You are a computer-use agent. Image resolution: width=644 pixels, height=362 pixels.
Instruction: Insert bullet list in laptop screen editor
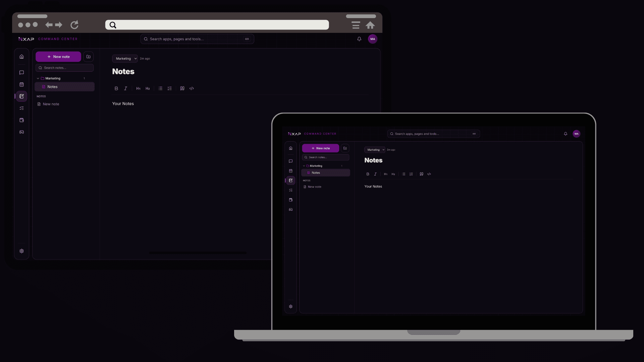click(x=404, y=174)
